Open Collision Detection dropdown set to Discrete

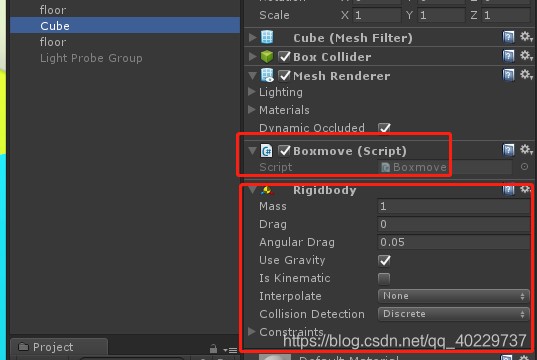tap(454, 314)
